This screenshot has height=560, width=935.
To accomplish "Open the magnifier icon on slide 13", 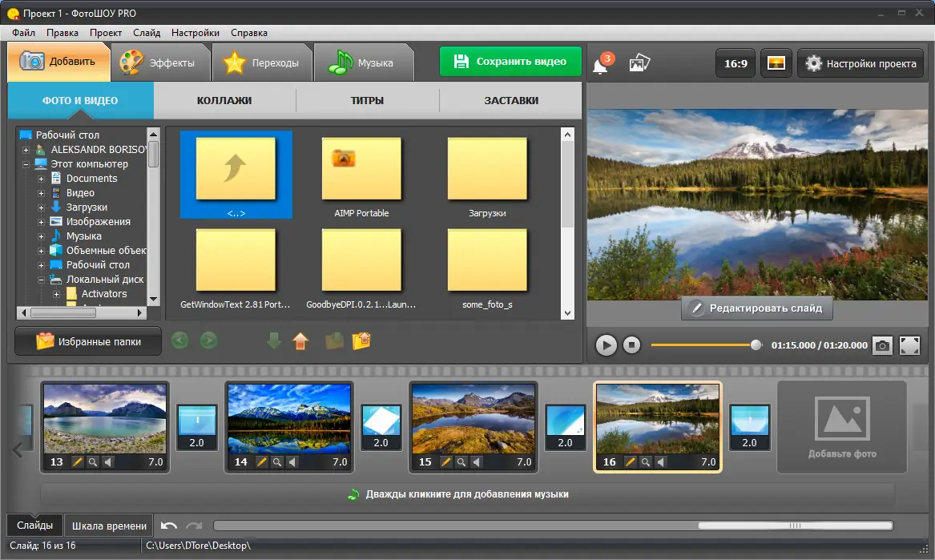I will point(92,461).
